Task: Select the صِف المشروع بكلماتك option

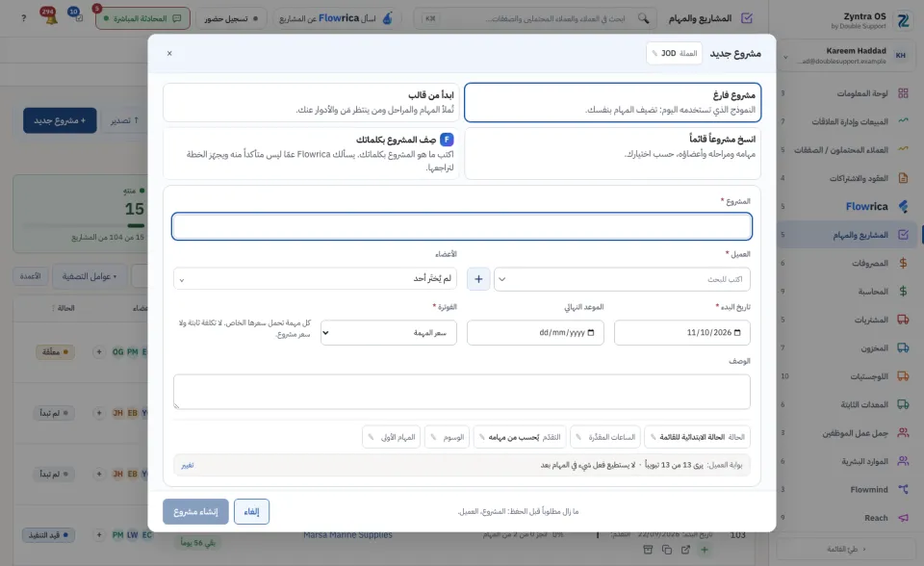Action: [x=311, y=153]
